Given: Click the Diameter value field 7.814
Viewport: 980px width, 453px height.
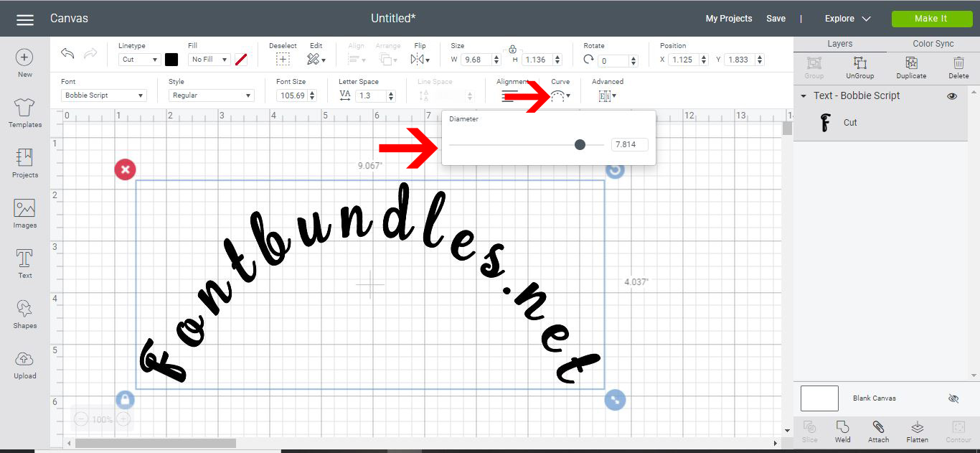Looking at the screenshot, I should 629,145.
